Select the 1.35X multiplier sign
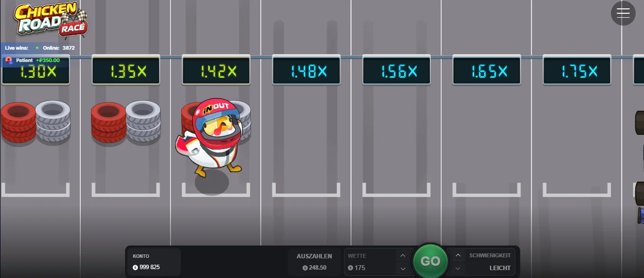644x278 pixels. [126, 71]
